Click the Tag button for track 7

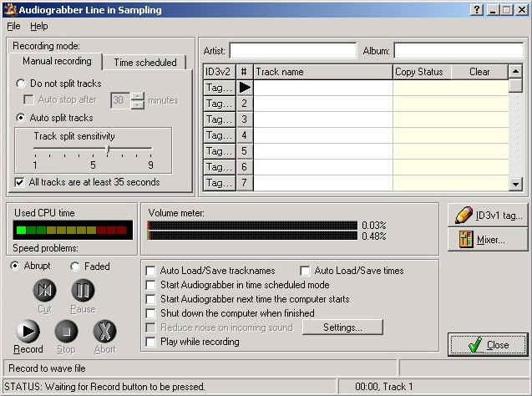pos(220,183)
